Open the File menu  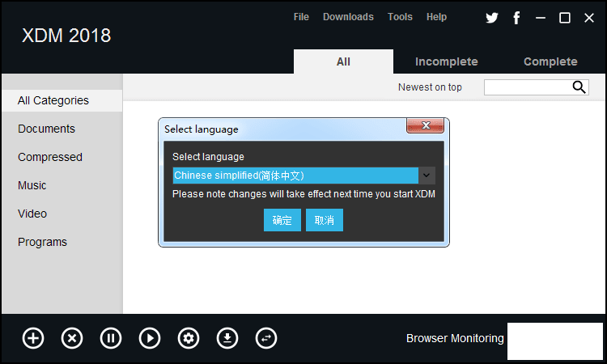pyautogui.click(x=301, y=17)
